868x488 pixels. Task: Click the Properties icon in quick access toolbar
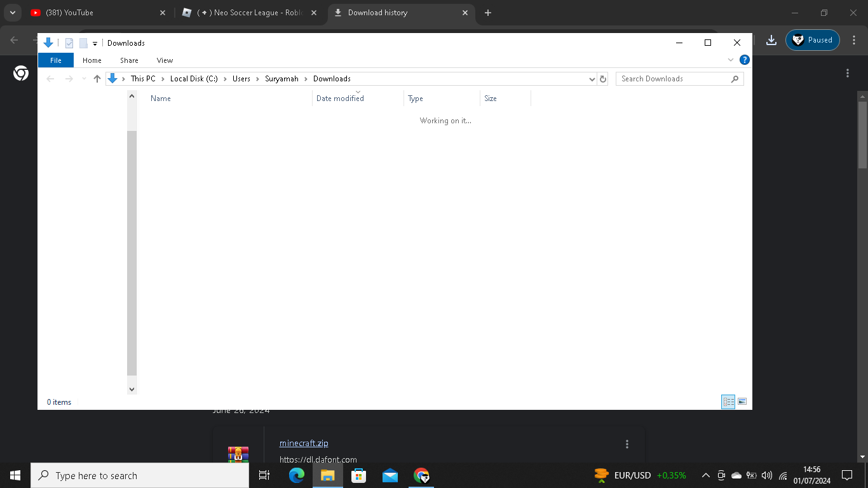[69, 43]
